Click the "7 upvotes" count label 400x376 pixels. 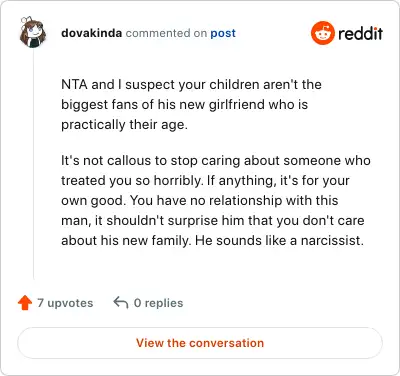65,303
